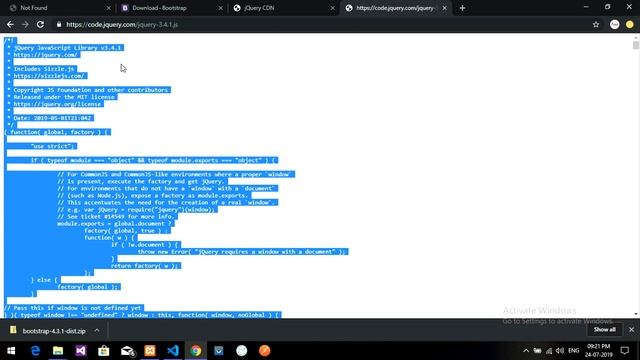Screen dimensions: 640x360
Task: Show hidden system tray icons
Action: click(526, 351)
